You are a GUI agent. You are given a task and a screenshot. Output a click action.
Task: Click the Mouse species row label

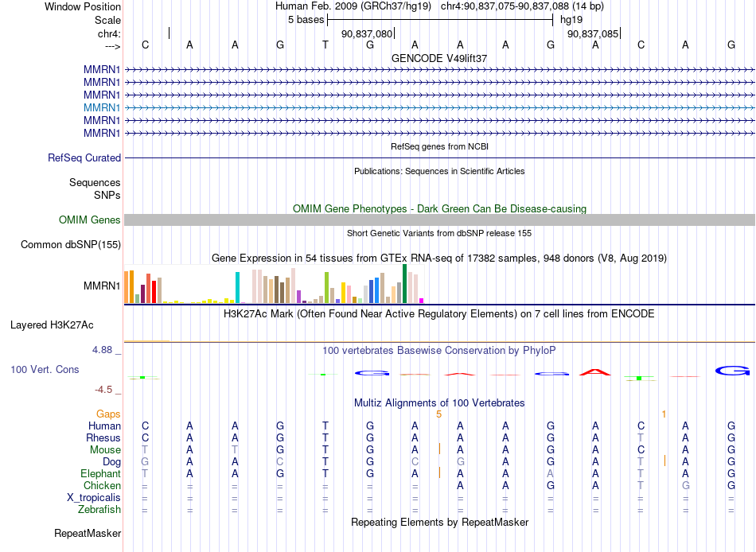click(x=105, y=450)
